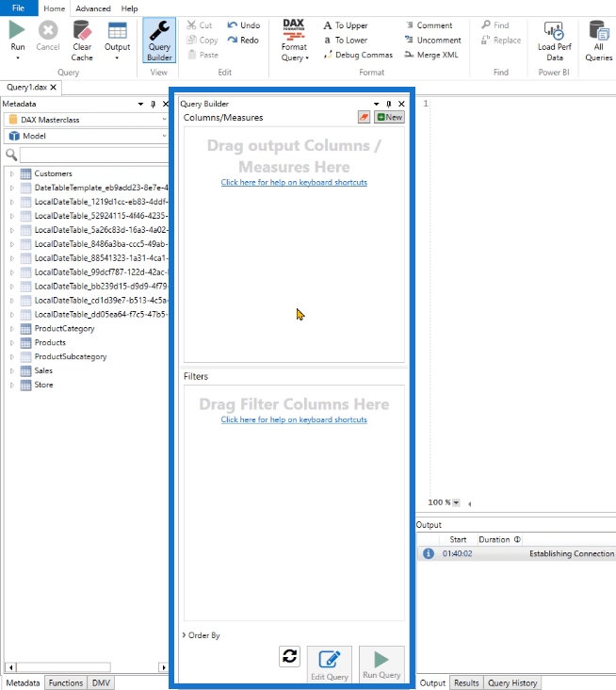Toggle the Query Builder ribbon button
The image size is (616, 690).
tap(159, 41)
